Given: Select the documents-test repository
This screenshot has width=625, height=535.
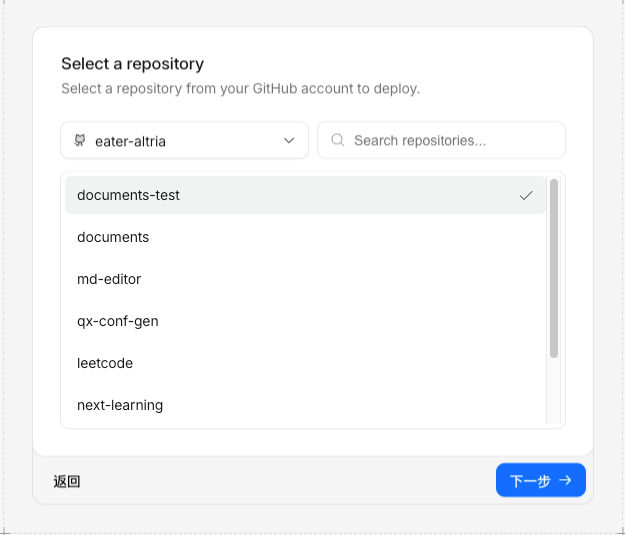Looking at the screenshot, I should pos(300,196).
